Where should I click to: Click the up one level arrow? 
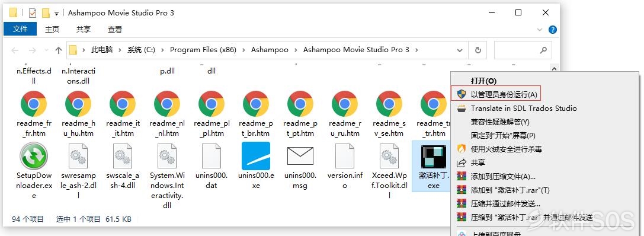click(58, 50)
